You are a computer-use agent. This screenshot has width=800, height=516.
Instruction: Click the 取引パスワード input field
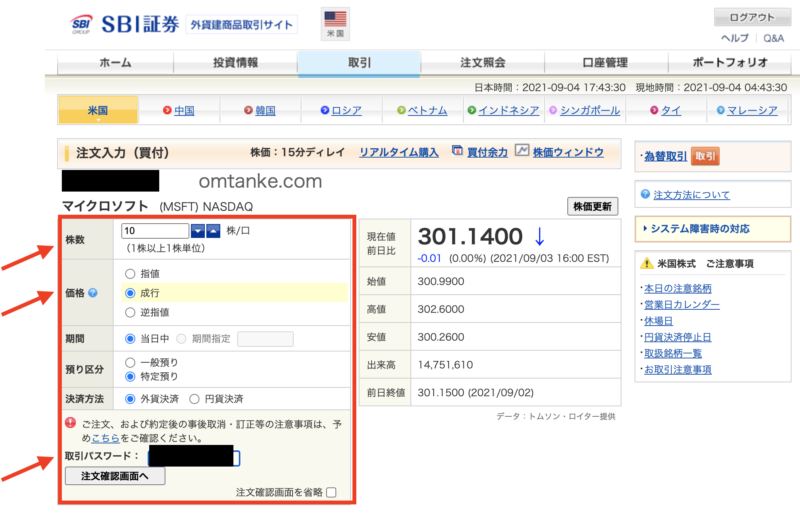point(194,456)
